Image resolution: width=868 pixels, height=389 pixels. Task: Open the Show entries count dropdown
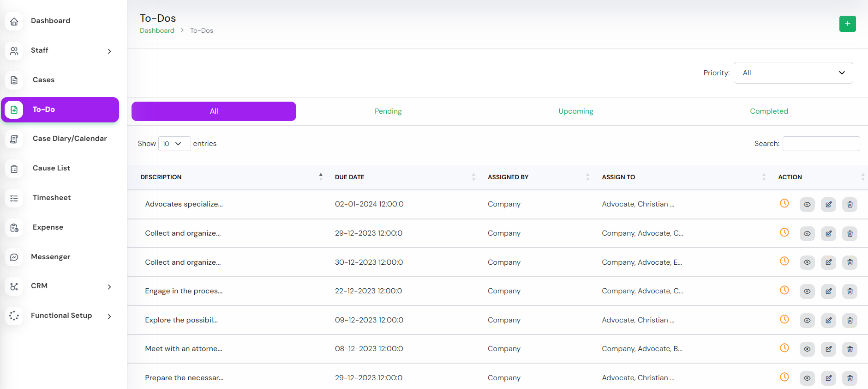coord(174,144)
